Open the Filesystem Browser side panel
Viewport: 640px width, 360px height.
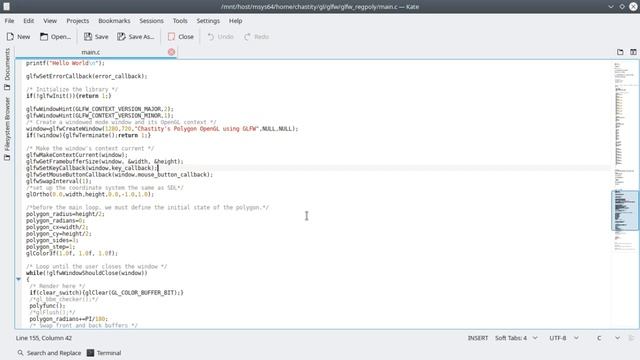(x=7, y=129)
